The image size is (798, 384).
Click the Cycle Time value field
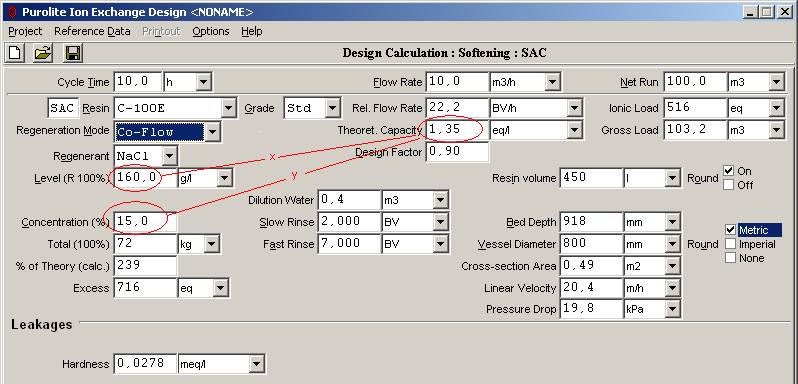click(137, 81)
